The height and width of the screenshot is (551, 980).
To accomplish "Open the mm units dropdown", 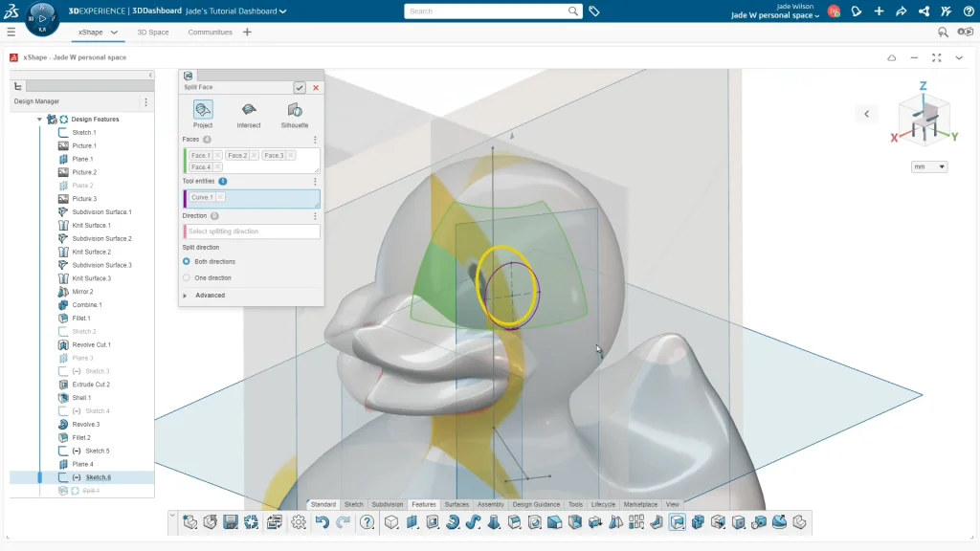I will 928,166.
